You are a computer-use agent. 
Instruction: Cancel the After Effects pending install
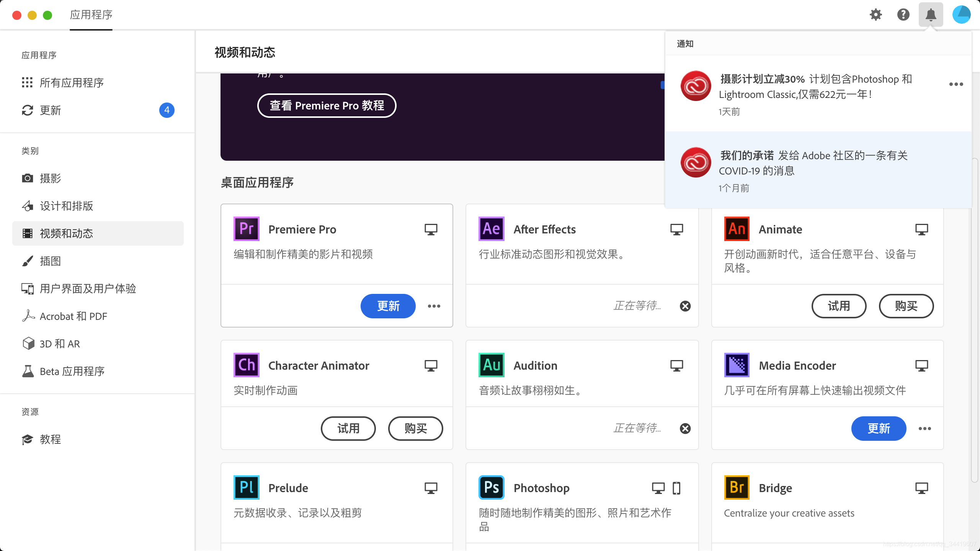coord(685,306)
